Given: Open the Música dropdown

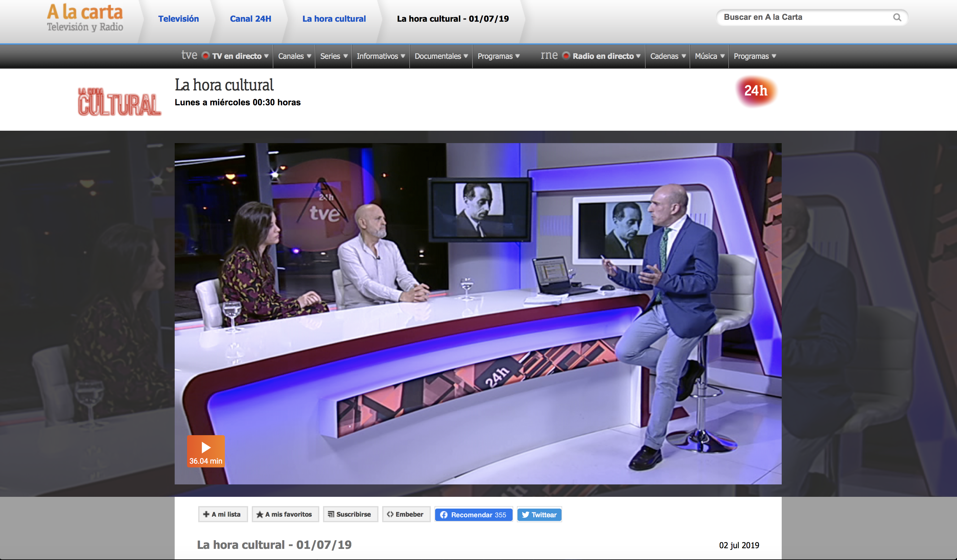Looking at the screenshot, I should coord(710,56).
